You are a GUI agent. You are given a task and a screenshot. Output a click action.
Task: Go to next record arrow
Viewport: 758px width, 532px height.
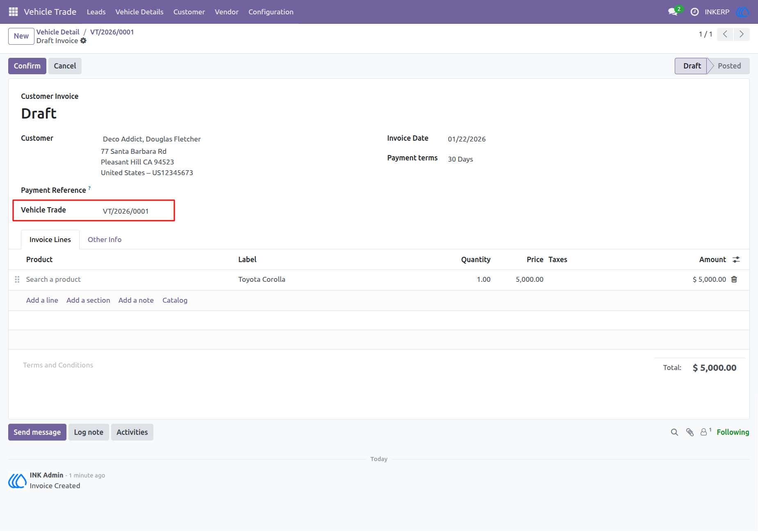click(x=742, y=34)
